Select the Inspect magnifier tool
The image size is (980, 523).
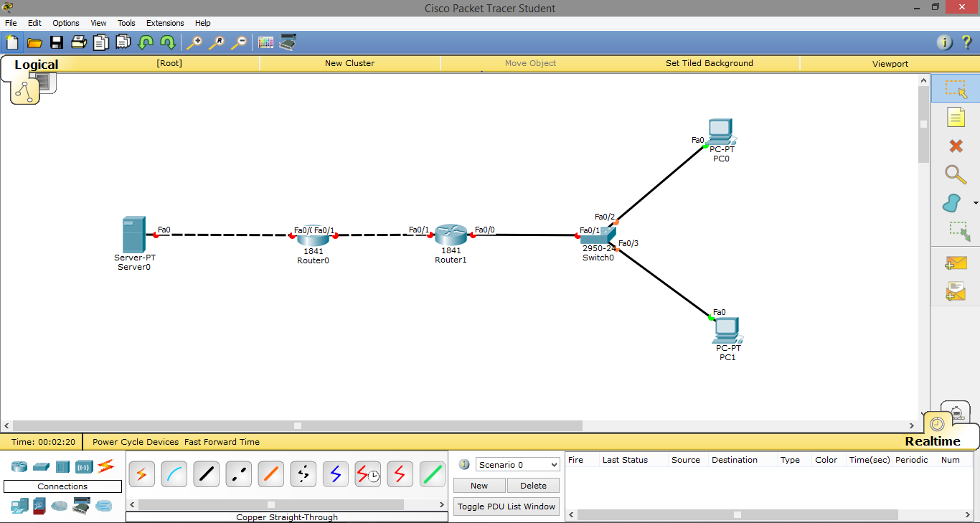pos(955,174)
